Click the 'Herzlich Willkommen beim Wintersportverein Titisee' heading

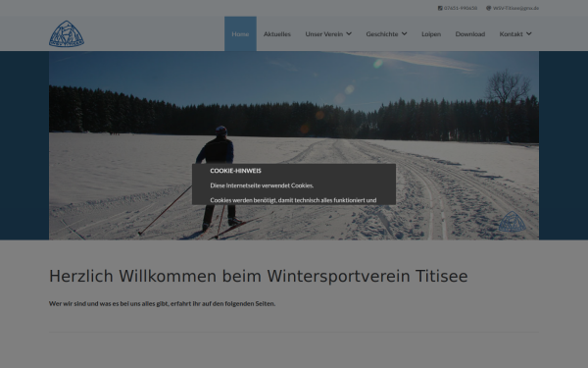coord(259,277)
